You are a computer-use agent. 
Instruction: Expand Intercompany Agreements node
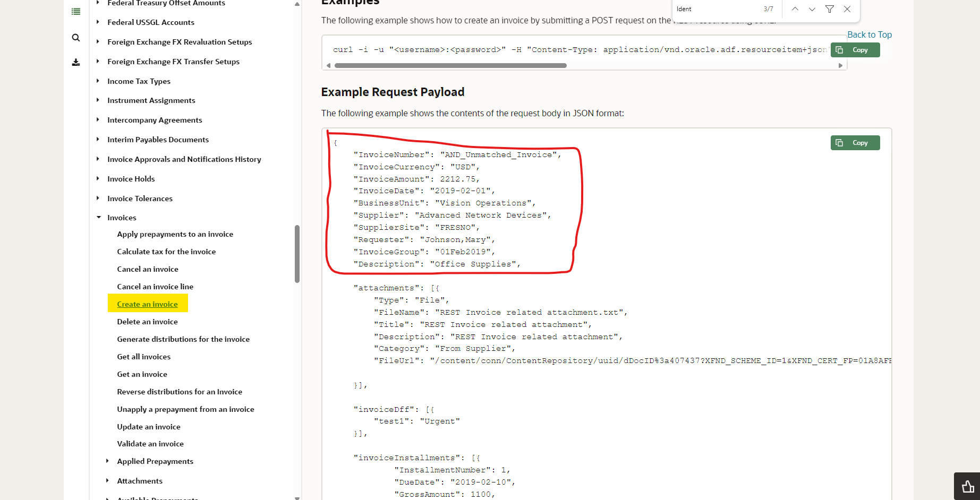tap(98, 120)
